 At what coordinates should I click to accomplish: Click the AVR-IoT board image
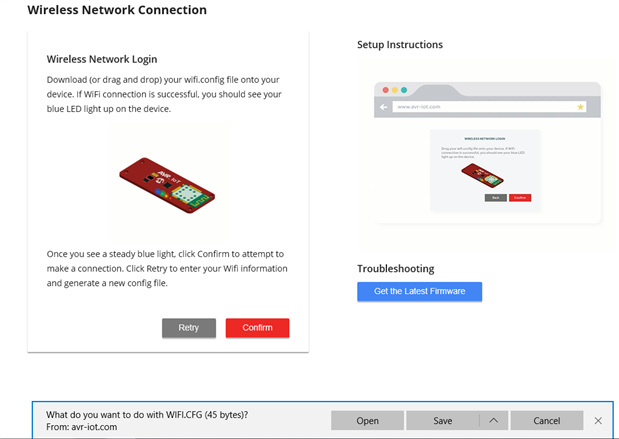pos(167,183)
